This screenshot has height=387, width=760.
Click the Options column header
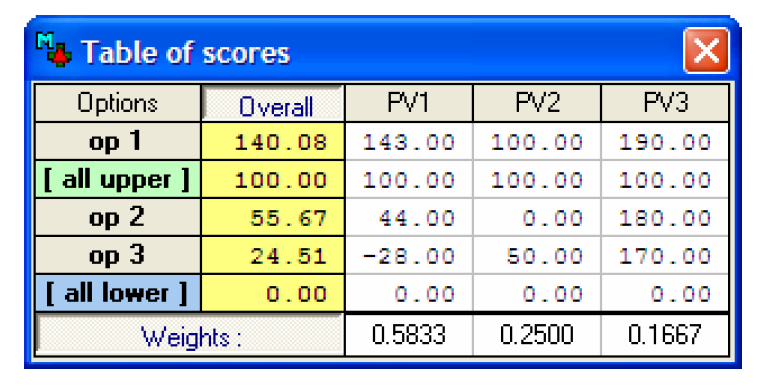(118, 103)
